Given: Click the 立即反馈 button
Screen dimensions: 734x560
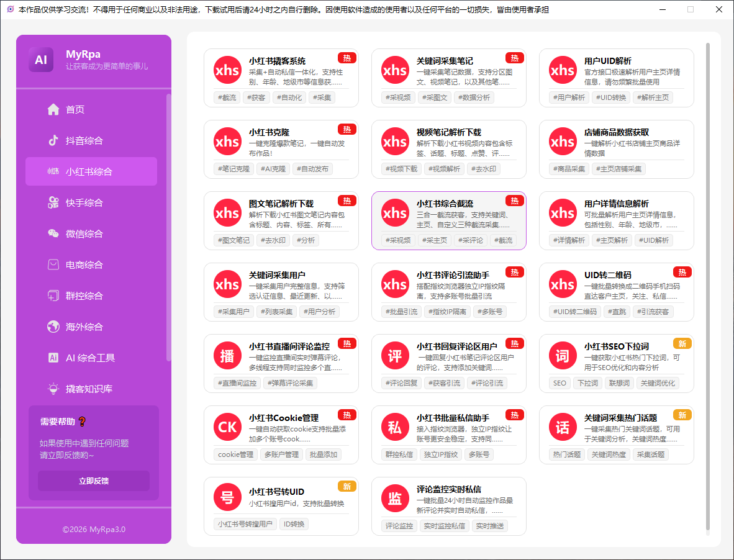Looking at the screenshot, I should (x=94, y=481).
